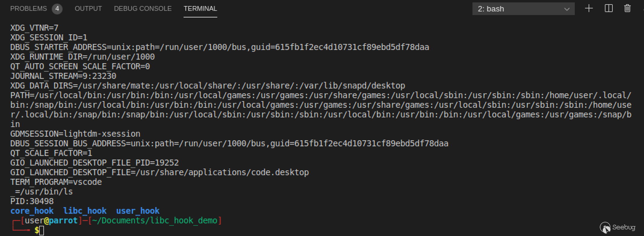644x236 pixels.
Task: Kill the terminal with trash icon
Action: 627,8
